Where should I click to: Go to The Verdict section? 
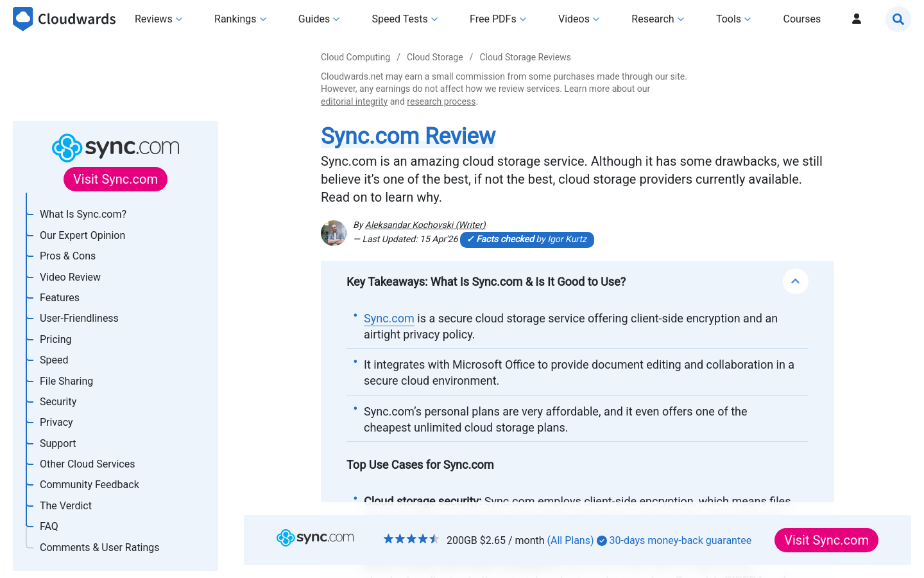pos(65,505)
